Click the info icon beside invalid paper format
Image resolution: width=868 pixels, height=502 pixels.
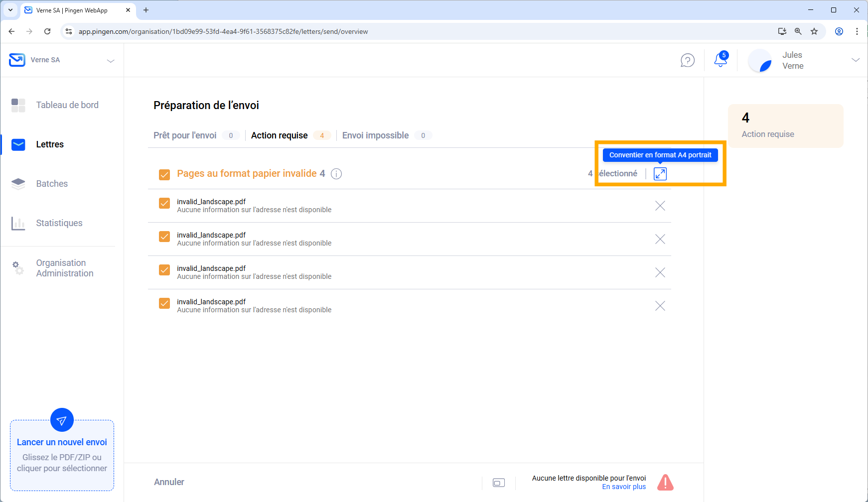[x=336, y=174]
